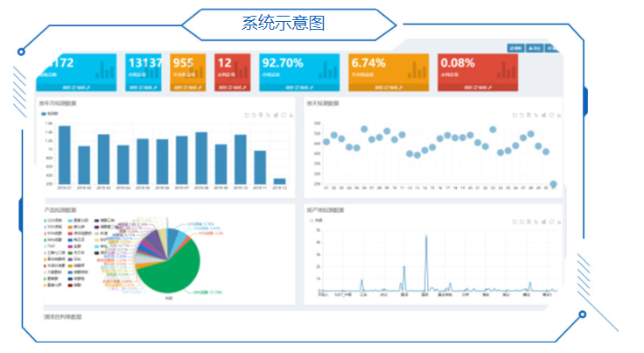
Task: Click the mini bar chart icon on the 0.08% card
Action: click(506, 70)
